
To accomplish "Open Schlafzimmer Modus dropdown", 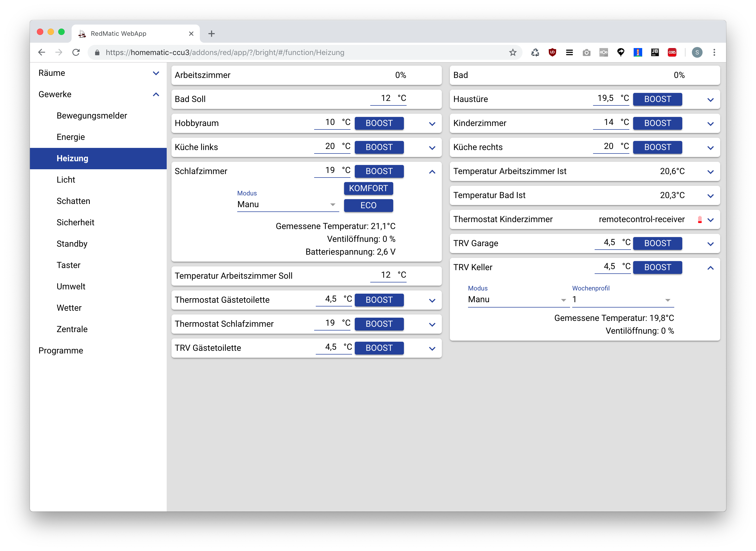I will coord(288,204).
